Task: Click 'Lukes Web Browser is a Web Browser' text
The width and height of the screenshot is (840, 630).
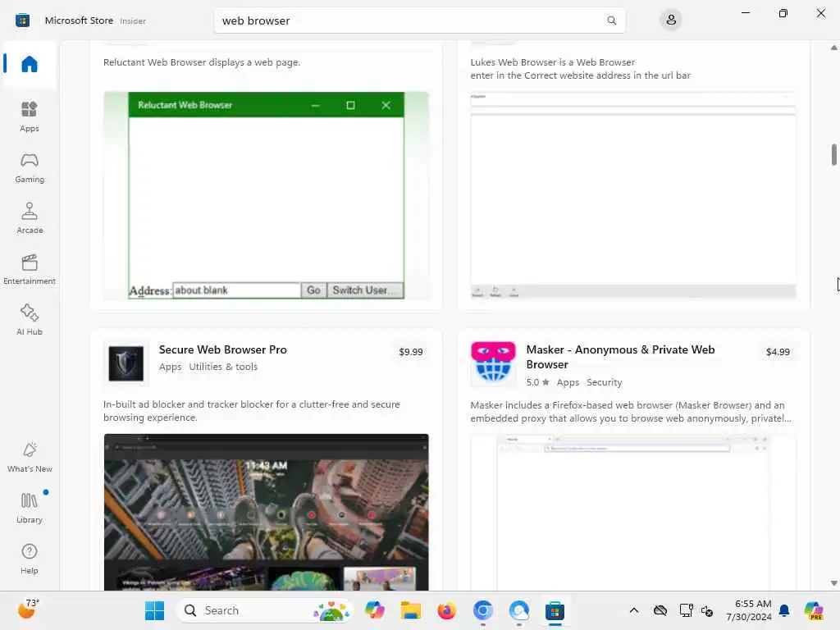Action: click(552, 62)
